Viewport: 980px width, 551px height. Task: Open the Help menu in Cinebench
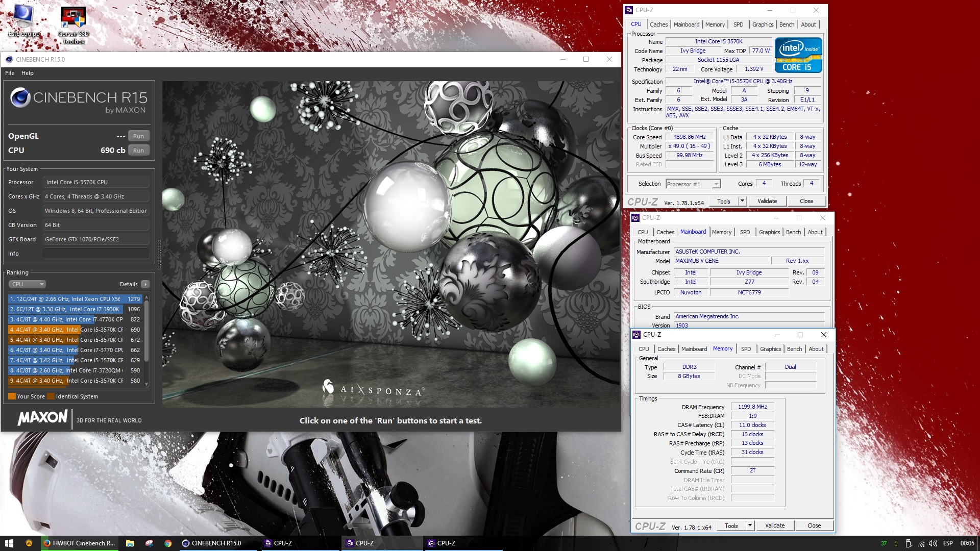(x=28, y=73)
